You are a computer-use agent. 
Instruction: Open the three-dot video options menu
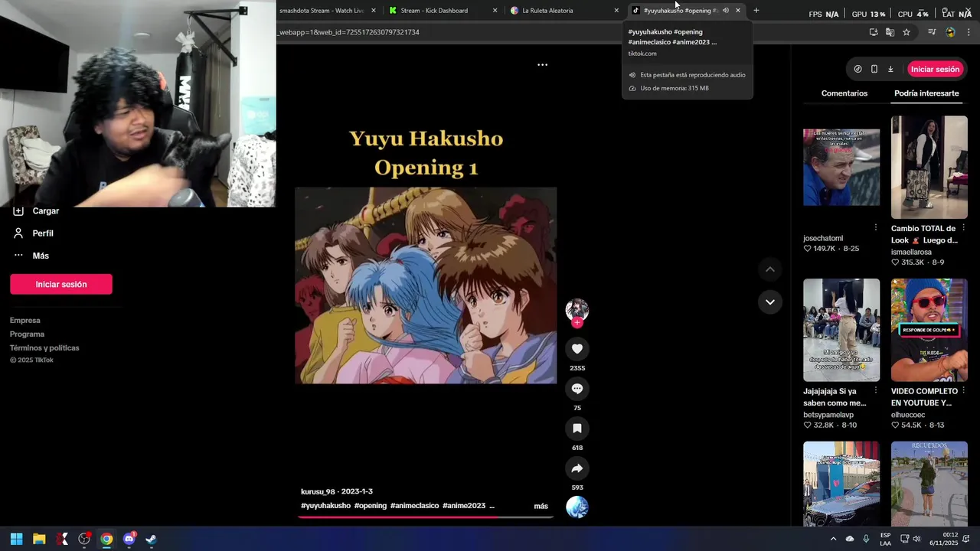pos(542,65)
